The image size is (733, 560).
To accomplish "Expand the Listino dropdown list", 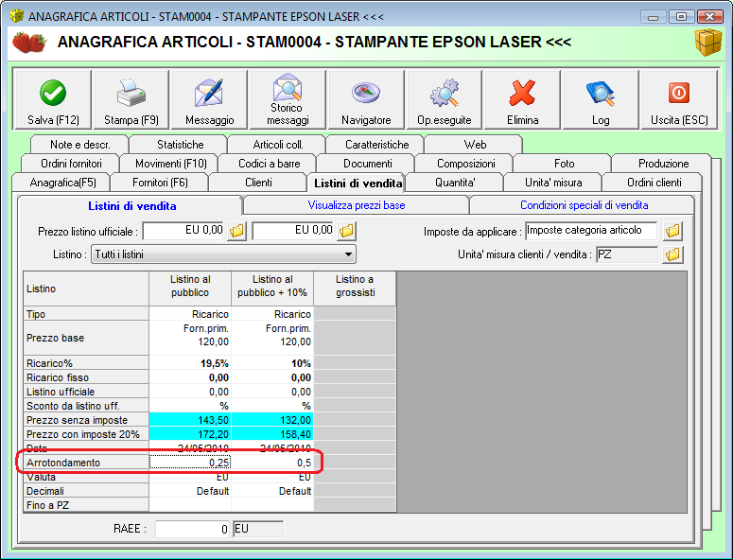I will (x=349, y=254).
